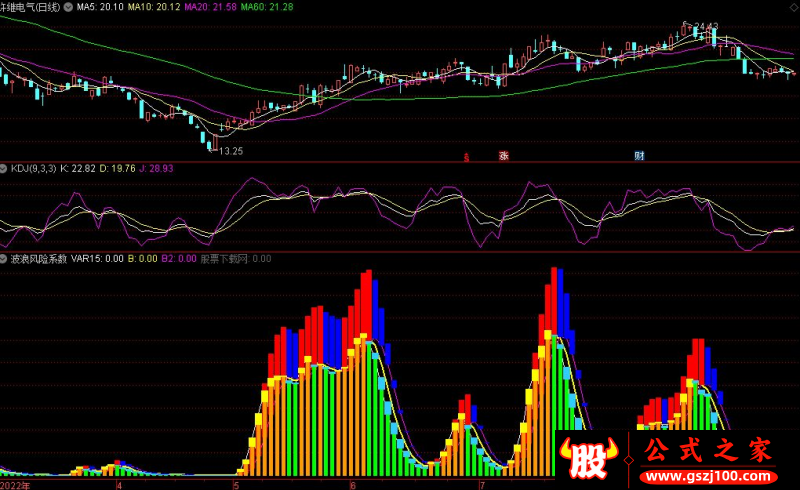Select the green MA60 moving average label
Viewport: 800px width, 490px height.
(x=268, y=7)
